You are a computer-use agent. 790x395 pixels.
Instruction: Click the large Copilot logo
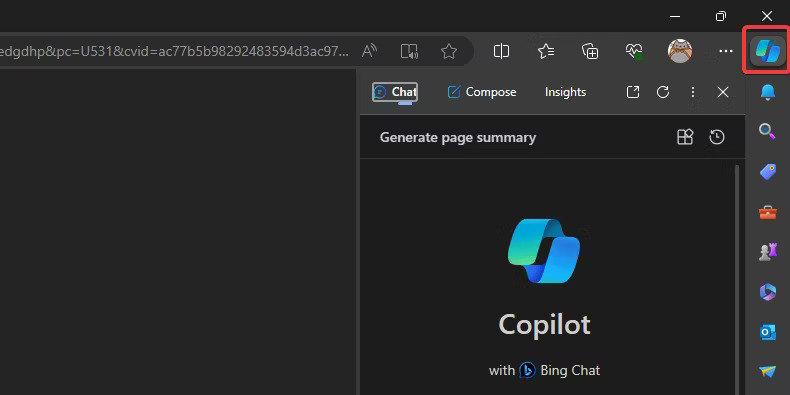tap(544, 251)
